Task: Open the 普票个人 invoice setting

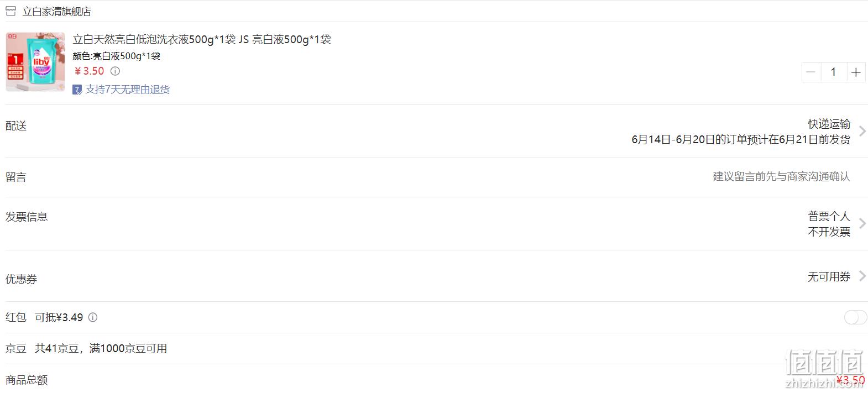Action: tap(829, 216)
